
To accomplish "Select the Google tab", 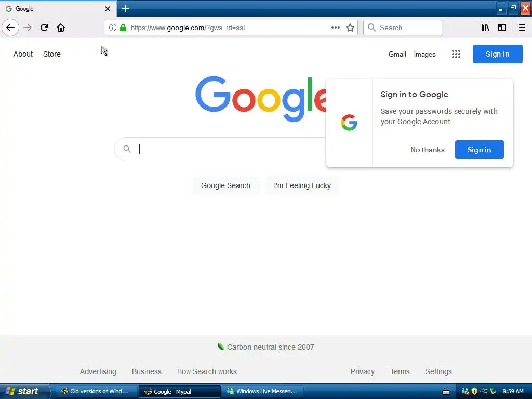I will (58, 8).
